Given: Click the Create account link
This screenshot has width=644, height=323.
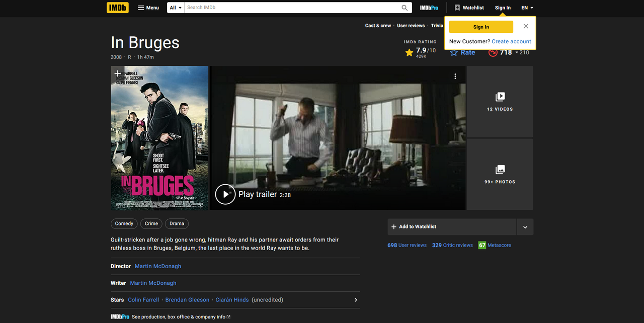Looking at the screenshot, I should pos(511,41).
